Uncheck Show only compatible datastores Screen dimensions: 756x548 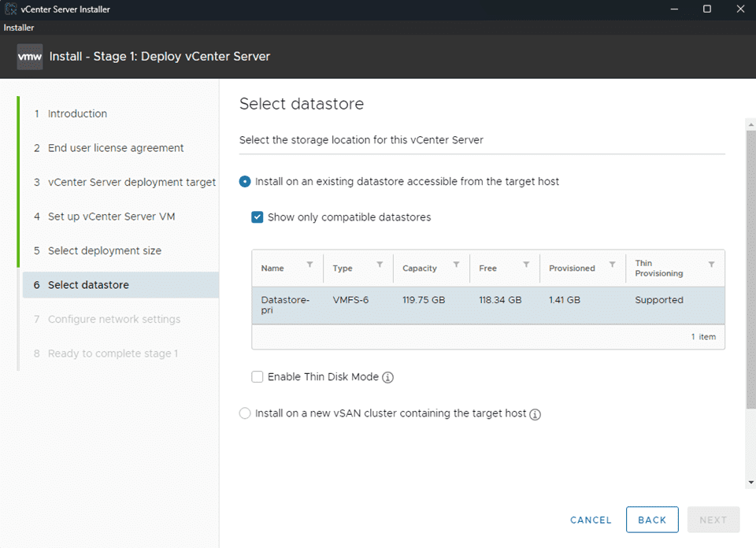(x=256, y=217)
